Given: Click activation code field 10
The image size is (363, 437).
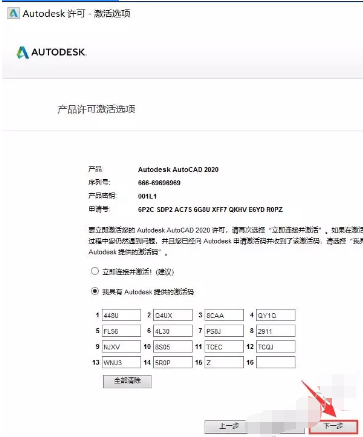Looking at the screenshot, I should coord(173,347).
